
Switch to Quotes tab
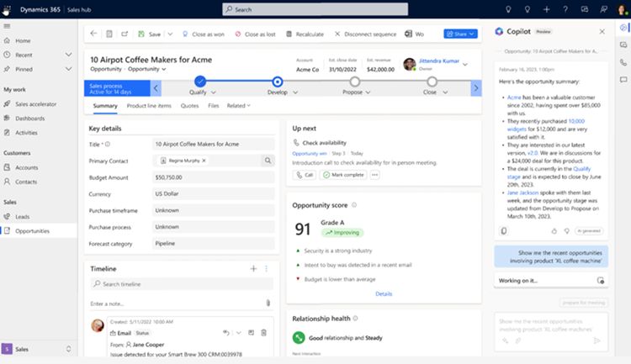[189, 106]
